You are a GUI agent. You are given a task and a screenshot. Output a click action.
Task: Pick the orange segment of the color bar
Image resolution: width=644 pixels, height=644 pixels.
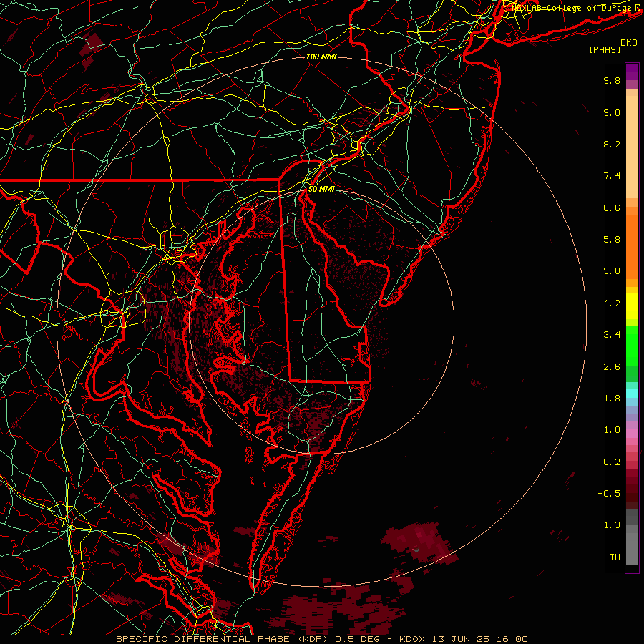[632, 246]
